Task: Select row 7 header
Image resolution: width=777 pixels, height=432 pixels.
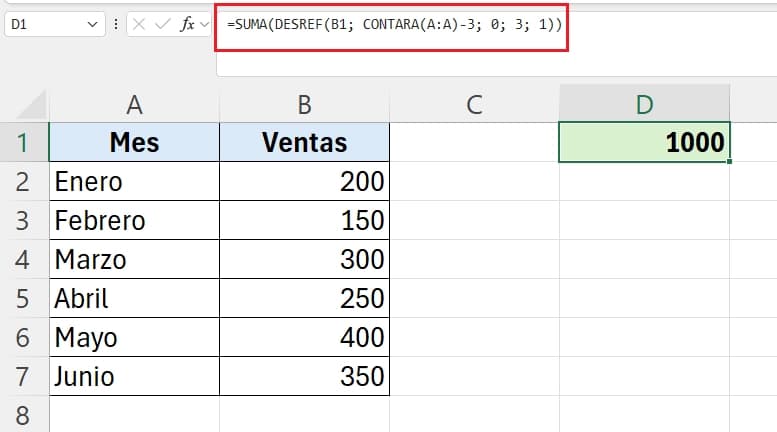Action: point(24,377)
